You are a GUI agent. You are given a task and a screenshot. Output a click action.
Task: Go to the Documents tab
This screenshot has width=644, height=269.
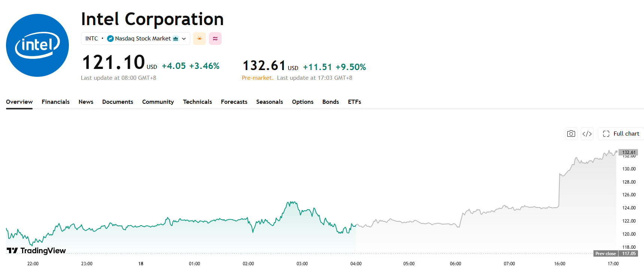tap(118, 102)
